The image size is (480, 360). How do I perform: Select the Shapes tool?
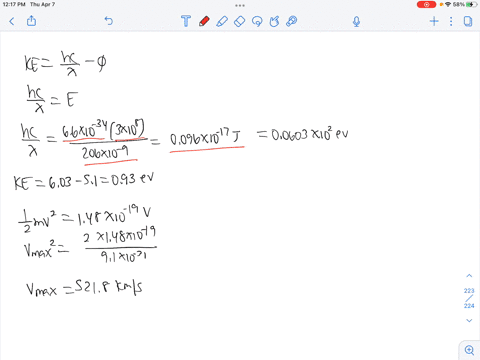274,21
